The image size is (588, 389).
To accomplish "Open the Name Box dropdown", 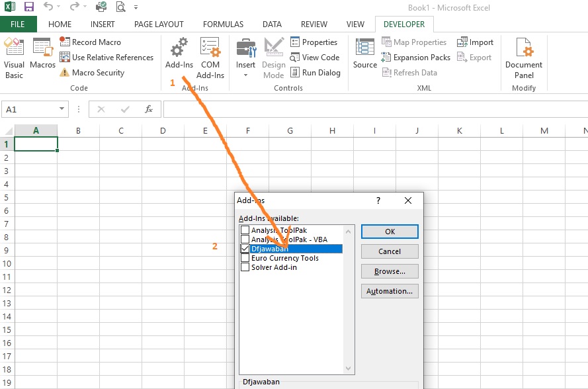I will 63,108.
